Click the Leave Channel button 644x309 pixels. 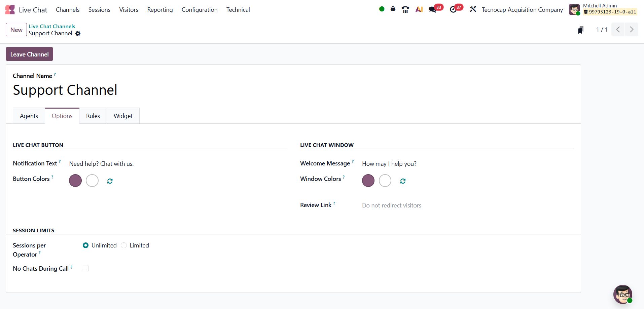coord(29,54)
